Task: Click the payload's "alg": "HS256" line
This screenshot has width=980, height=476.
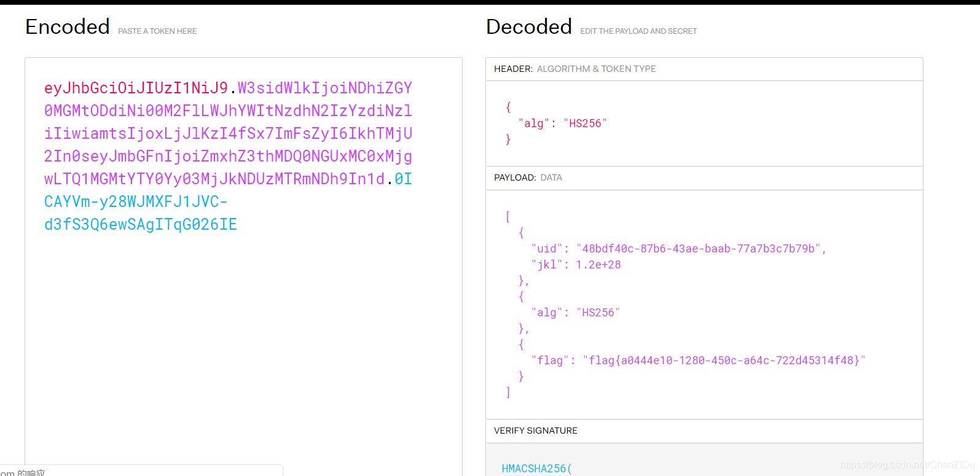Action: pyautogui.click(x=576, y=313)
